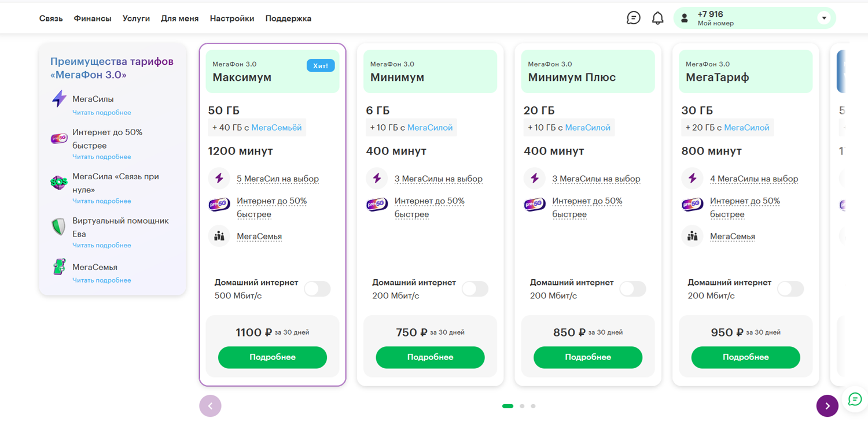Click the user profile avatar icon
The width and height of the screenshot is (868, 422).
tap(685, 18)
